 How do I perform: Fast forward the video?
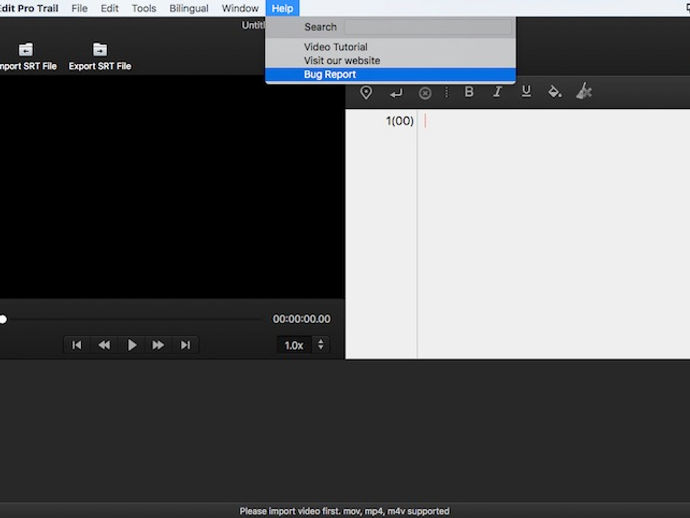tap(158, 345)
